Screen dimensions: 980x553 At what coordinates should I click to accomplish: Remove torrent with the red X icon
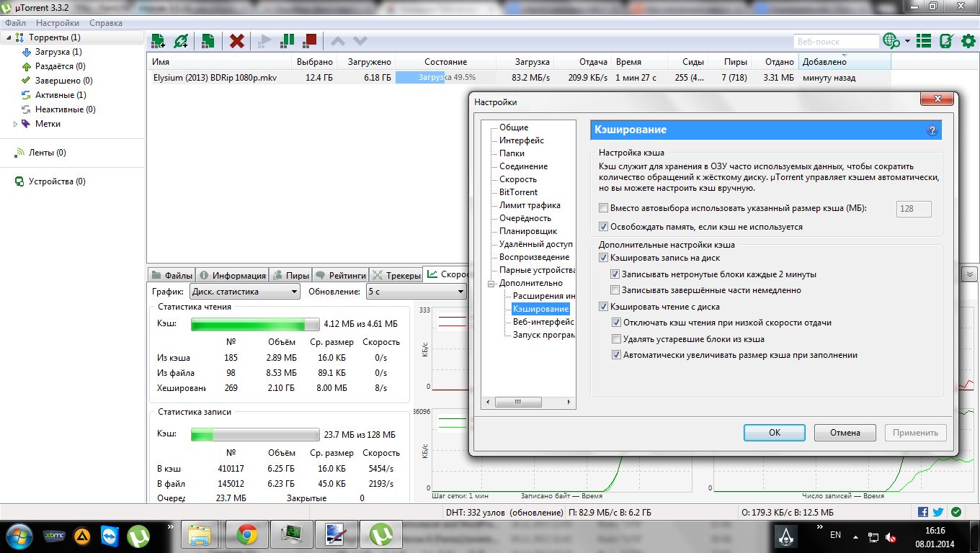click(x=236, y=41)
